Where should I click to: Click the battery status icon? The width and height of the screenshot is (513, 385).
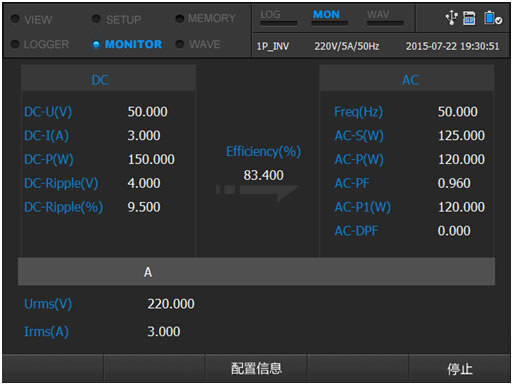(493, 18)
